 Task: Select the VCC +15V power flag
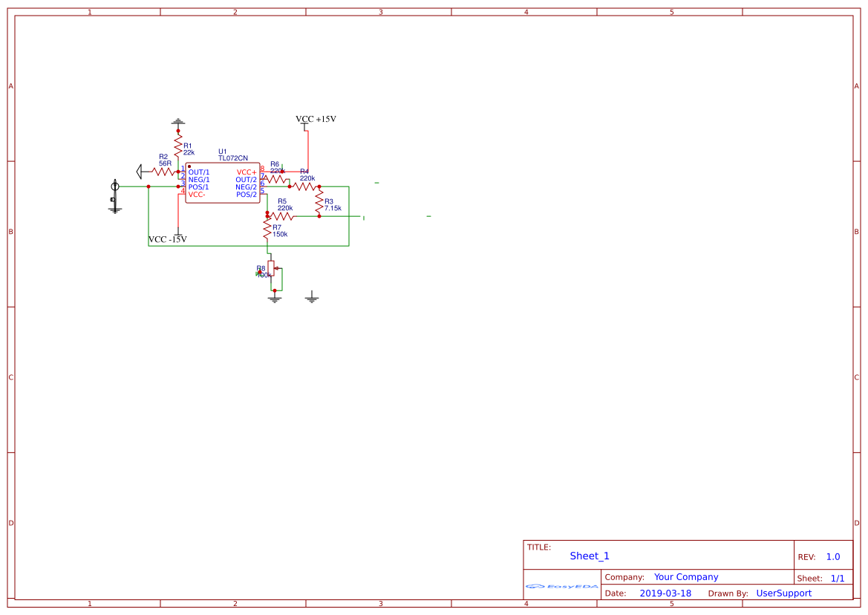[316, 119]
